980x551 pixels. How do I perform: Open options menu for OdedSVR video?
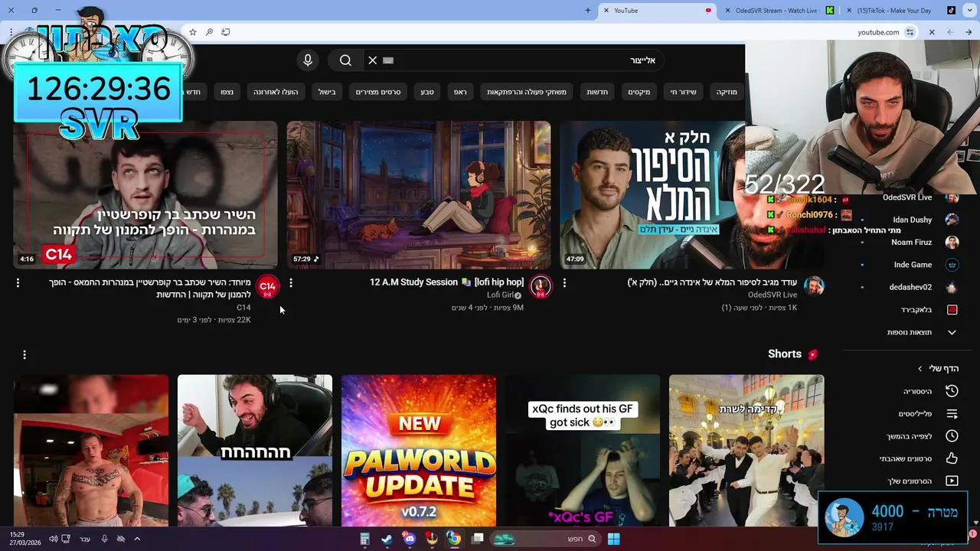pos(564,283)
